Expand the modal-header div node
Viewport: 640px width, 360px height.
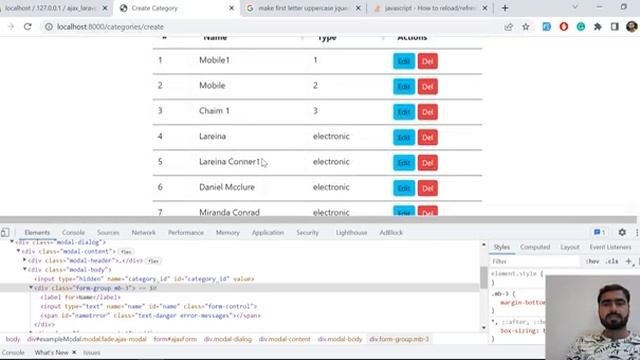[x=25, y=260]
